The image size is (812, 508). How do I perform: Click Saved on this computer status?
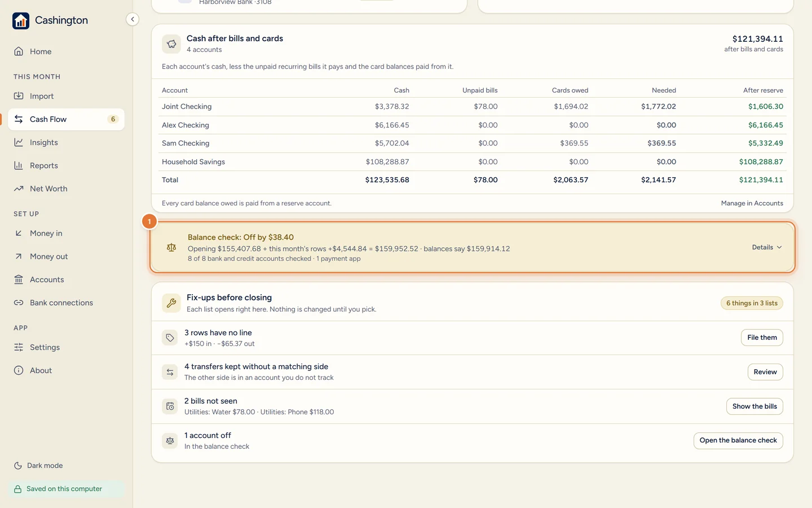(x=67, y=489)
